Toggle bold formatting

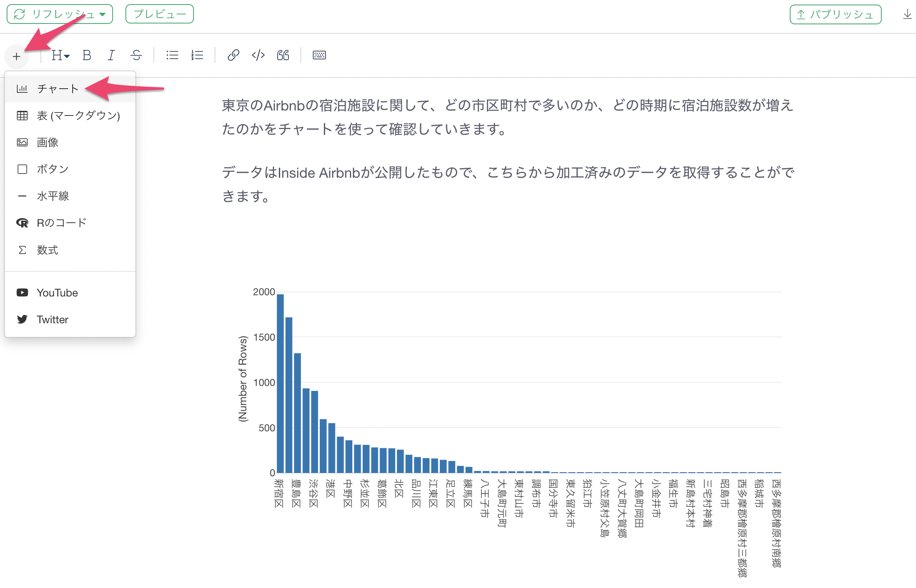87,55
